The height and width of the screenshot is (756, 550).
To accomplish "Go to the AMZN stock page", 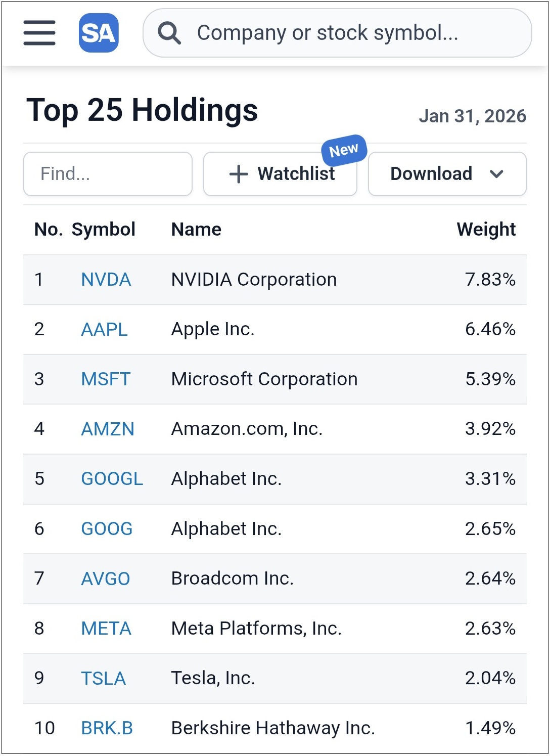I will pyautogui.click(x=108, y=429).
